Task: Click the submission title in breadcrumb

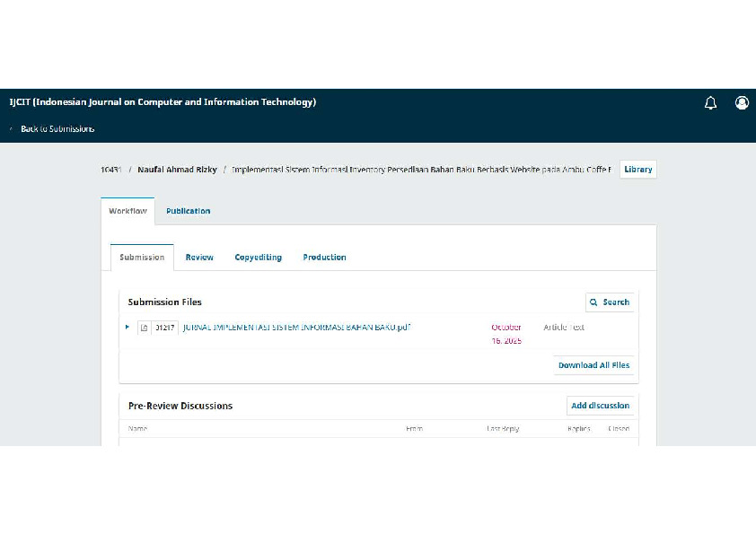Action: click(421, 169)
